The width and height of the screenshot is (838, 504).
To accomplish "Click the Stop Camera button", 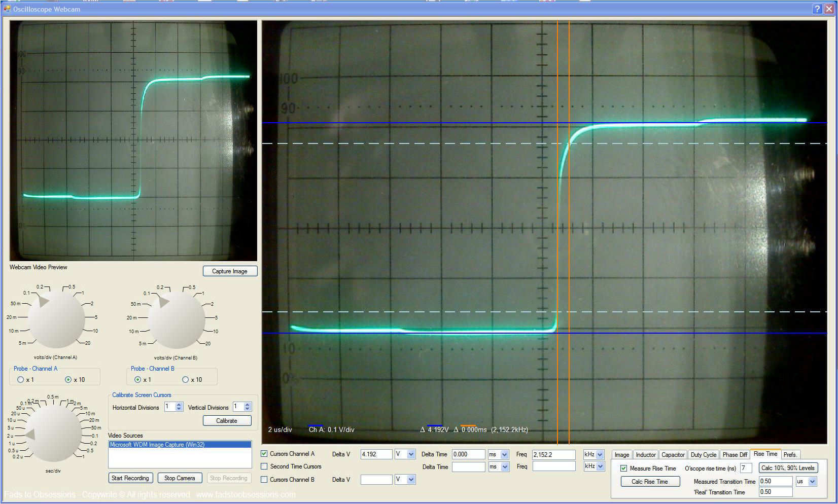I will coord(180,478).
